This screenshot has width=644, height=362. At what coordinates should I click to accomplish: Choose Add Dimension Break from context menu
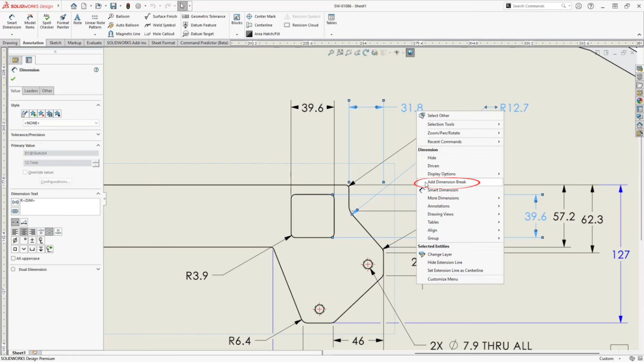click(447, 182)
